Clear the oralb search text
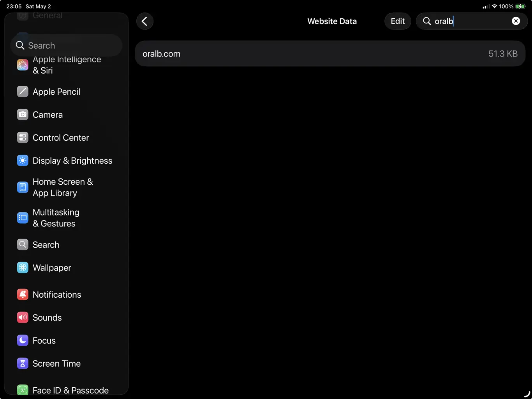This screenshot has height=399, width=532. coord(516,21)
